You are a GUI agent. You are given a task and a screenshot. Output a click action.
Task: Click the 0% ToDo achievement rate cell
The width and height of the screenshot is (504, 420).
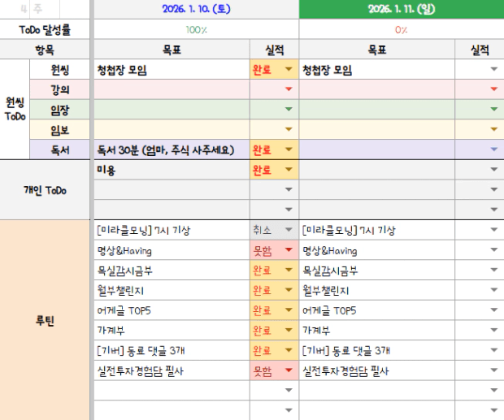click(402, 29)
